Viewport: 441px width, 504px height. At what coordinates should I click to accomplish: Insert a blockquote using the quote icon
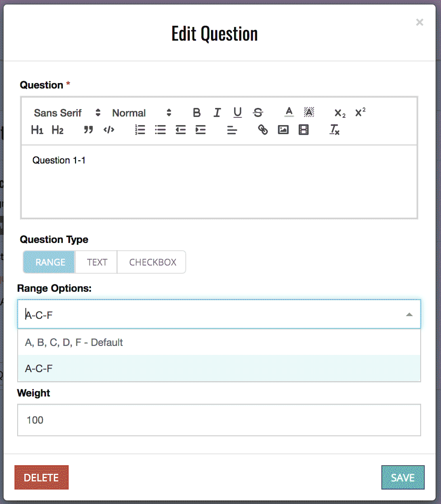click(89, 130)
